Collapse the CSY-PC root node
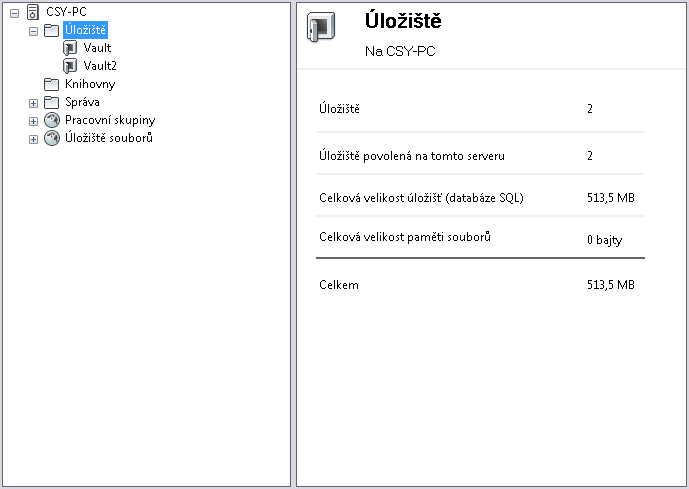Image resolution: width=689 pixels, height=489 pixels. (x=14, y=12)
